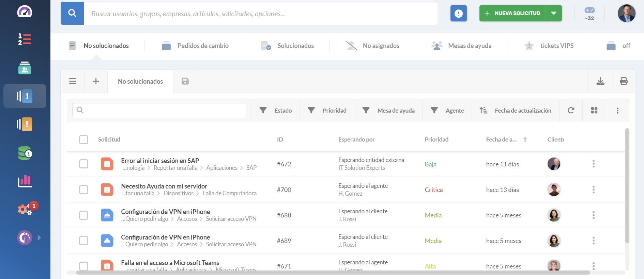Open the hamburger views menu icon
Image resolution: width=644 pixels, height=279 pixels.
pos(73,81)
